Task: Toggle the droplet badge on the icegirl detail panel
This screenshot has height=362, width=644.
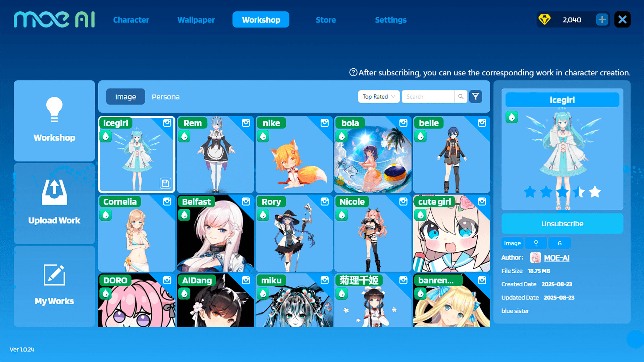Action: coord(511,117)
